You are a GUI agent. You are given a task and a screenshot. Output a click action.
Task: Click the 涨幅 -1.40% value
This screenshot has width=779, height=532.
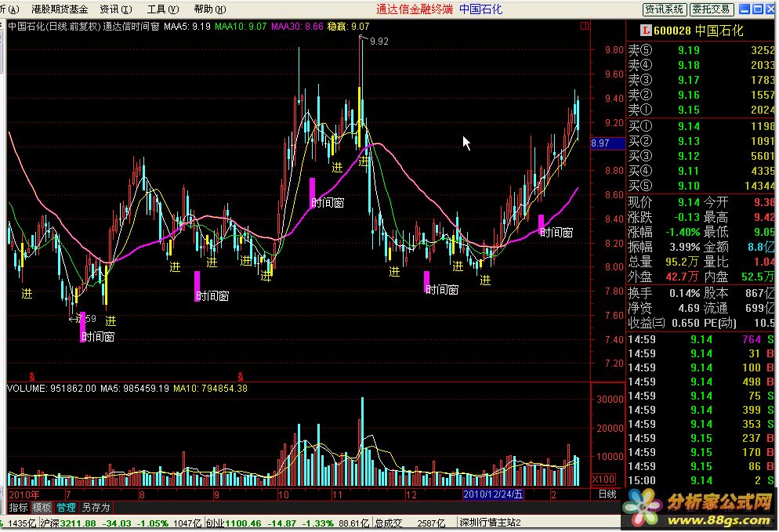(x=683, y=232)
